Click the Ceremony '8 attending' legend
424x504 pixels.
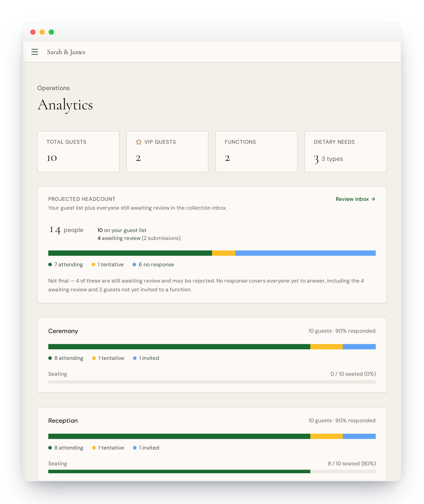coord(66,358)
